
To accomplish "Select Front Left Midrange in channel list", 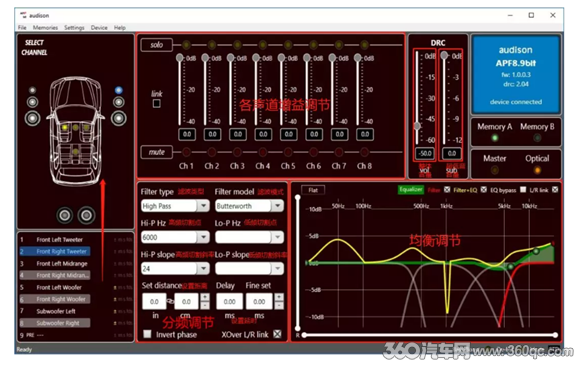I will point(62,264).
